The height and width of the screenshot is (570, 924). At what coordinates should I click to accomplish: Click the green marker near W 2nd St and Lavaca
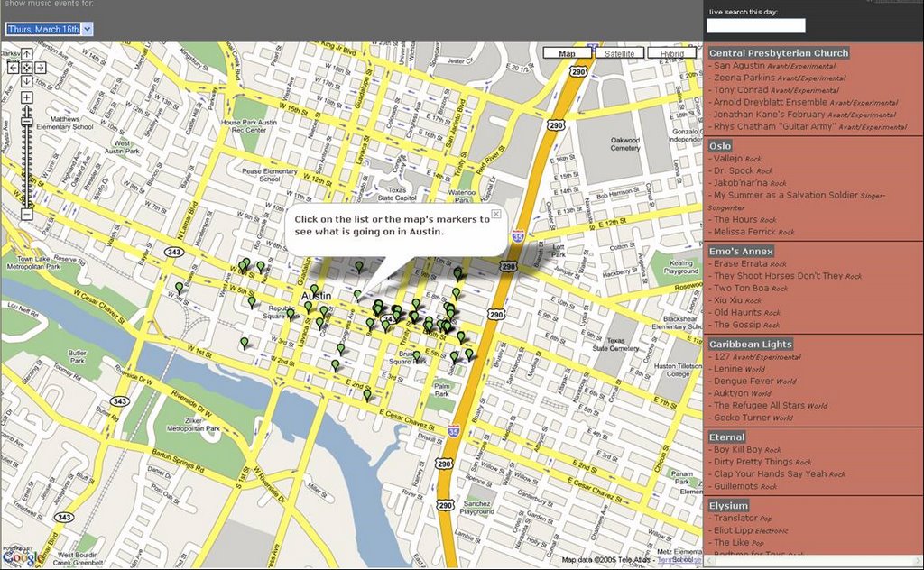click(x=336, y=365)
